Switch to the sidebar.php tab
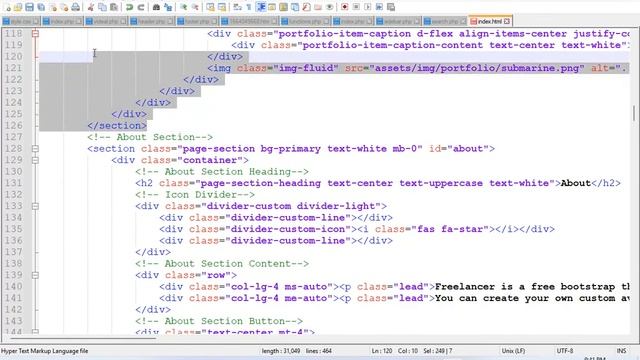This screenshot has height=360, width=640. 398,21
